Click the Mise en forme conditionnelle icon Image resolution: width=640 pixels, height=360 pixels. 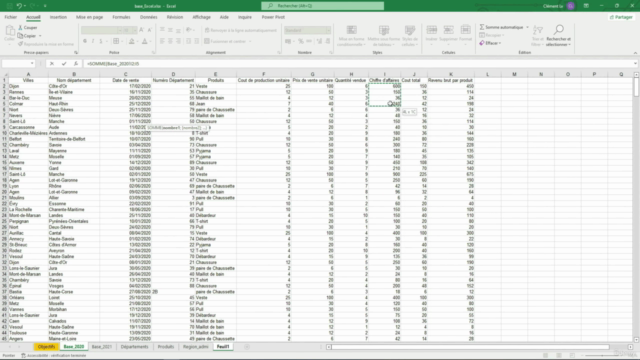click(x=351, y=31)
